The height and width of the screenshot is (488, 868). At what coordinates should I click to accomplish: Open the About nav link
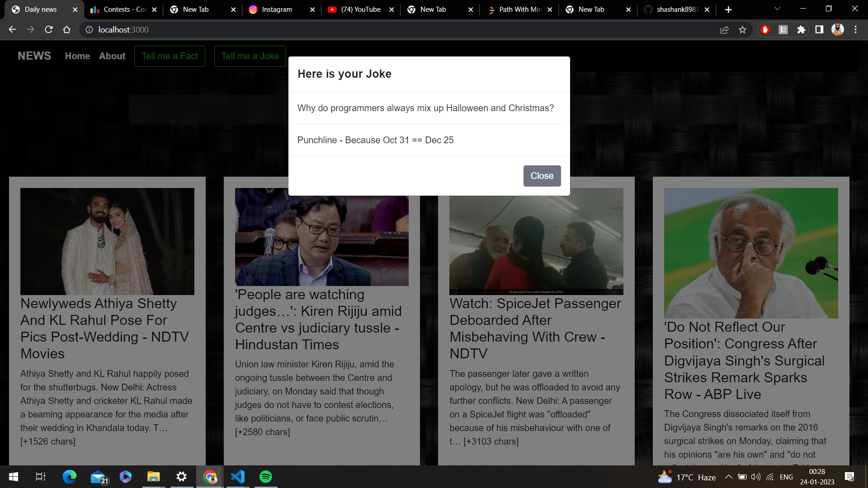click(x=112, y=56)
